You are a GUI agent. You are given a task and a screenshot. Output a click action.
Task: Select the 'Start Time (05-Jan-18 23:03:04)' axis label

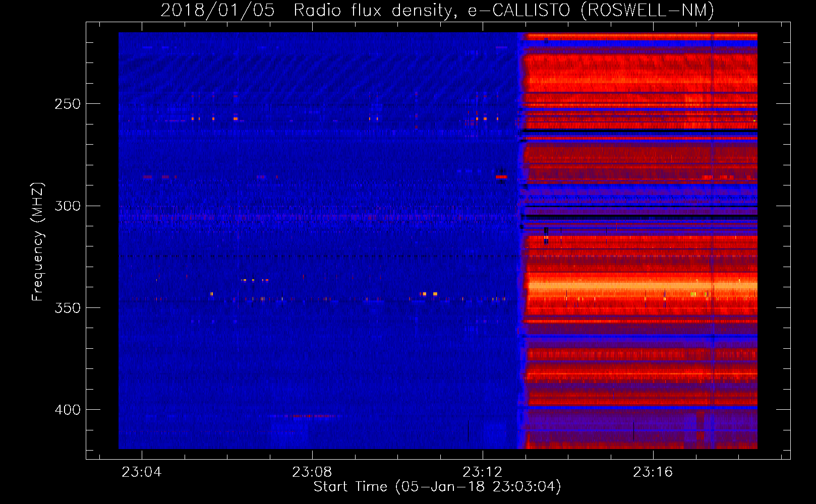click(x=437, y=487)
